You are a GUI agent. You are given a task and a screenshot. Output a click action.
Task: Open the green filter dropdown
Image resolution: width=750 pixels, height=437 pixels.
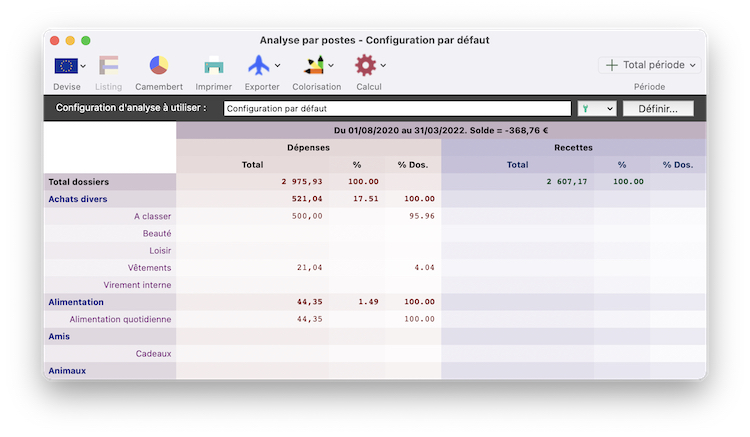click(597, 109)
